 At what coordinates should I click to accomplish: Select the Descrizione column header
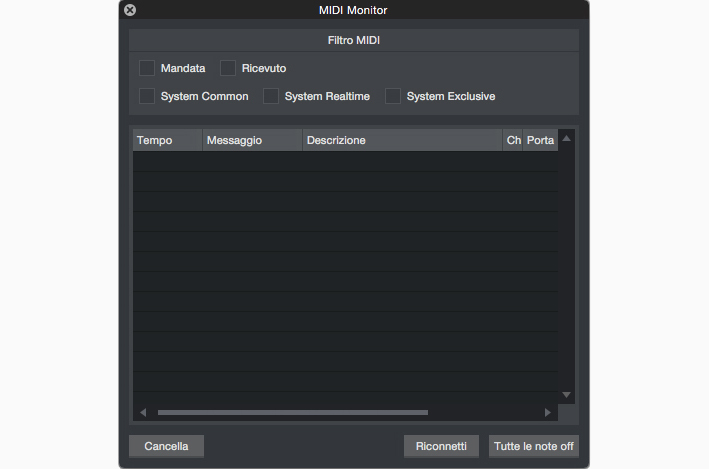pos(402,141)
